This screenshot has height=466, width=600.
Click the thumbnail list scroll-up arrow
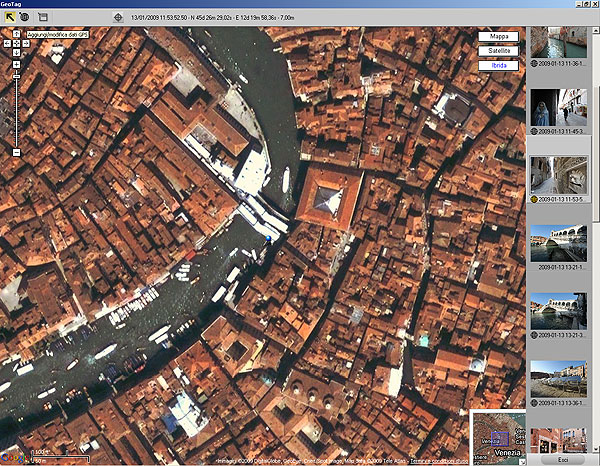tap(596, 30)
